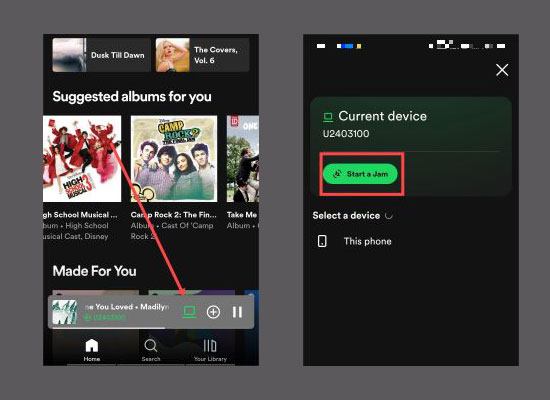Go to the Home tab
Viewport: 550px width, 400px height.
pyautogui.click(x=92, y=350)
